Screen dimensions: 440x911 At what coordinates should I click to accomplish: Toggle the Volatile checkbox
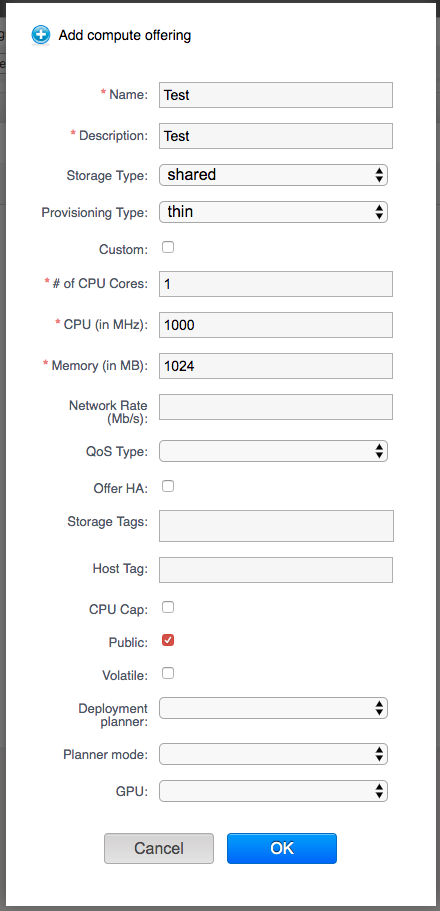pyautogui.click(x=168, y=673)
